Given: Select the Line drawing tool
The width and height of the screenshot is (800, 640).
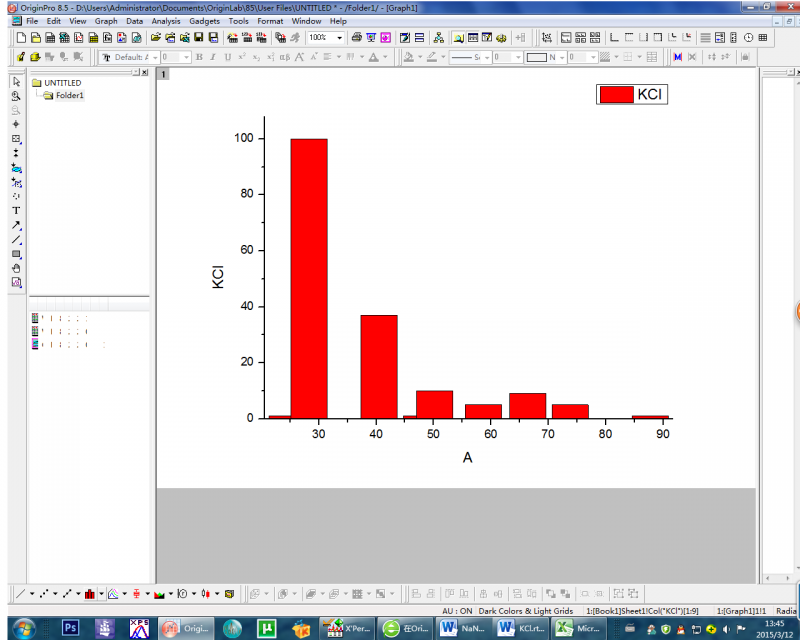Looking at the screenshot, I should (x=16, y=239).
